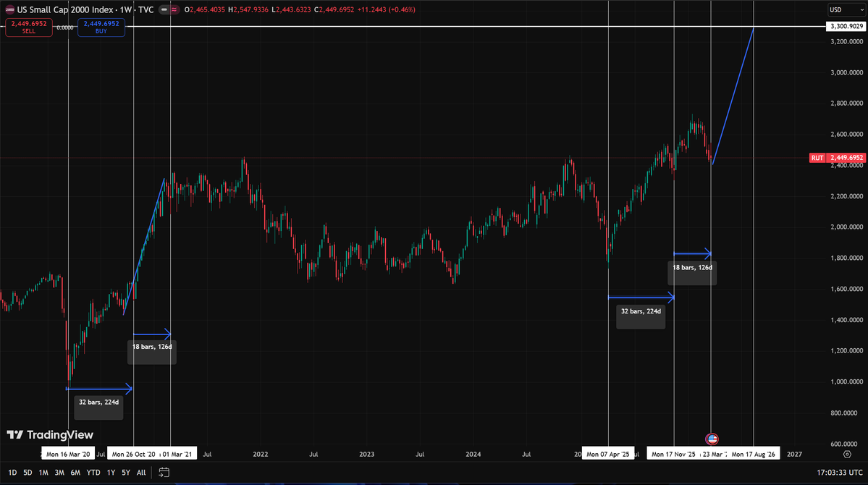The image size is (868, 485).
Task: Click the pink approximate data indicator icon
Action: (174, 9)
